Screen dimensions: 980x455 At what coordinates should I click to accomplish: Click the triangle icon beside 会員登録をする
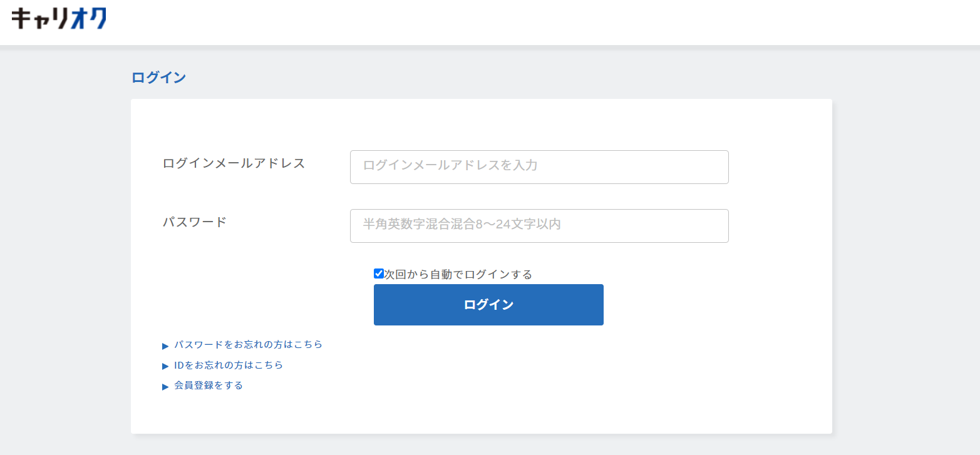[x=165, y=387]
